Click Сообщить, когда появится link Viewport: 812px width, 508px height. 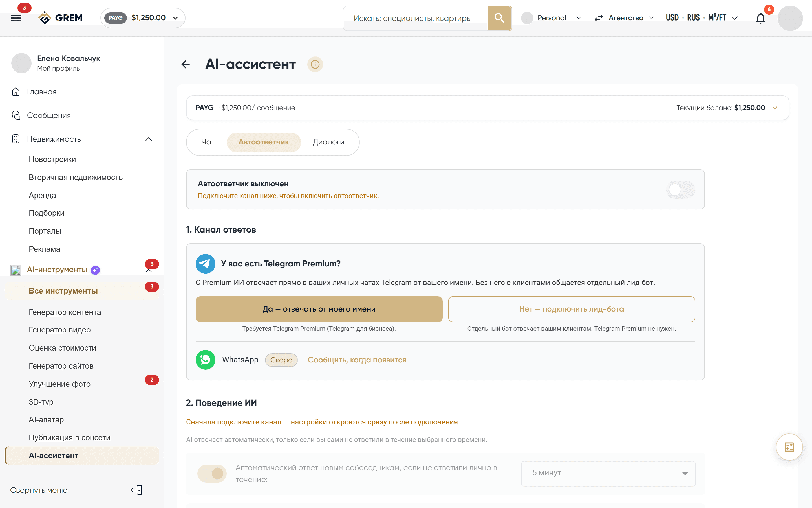357,360
